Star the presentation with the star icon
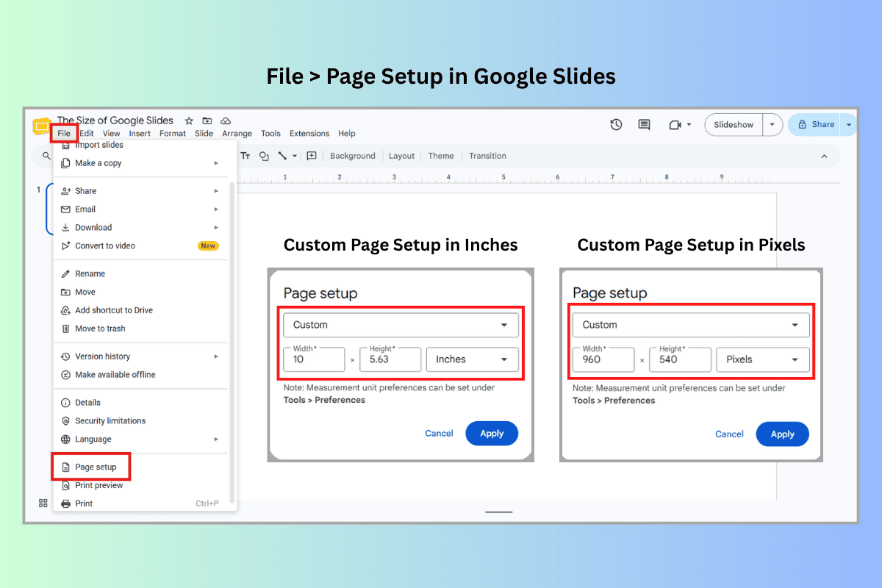The image size is (882, 588). pos(189,121)
